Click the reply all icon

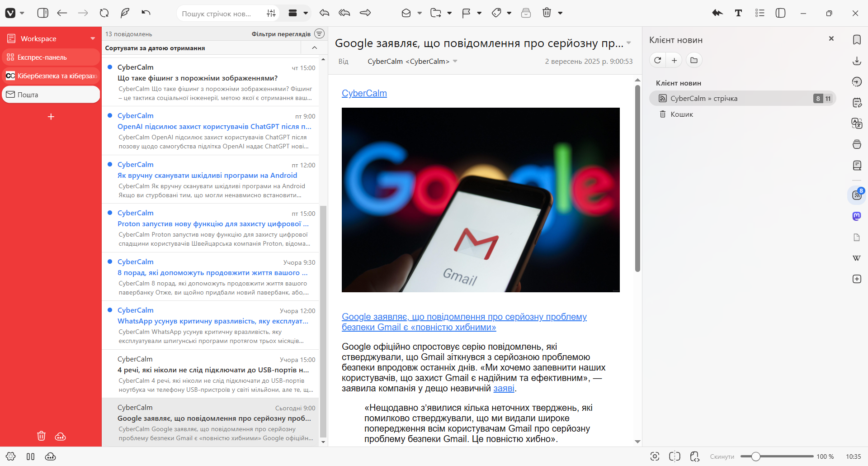(344, 13)
